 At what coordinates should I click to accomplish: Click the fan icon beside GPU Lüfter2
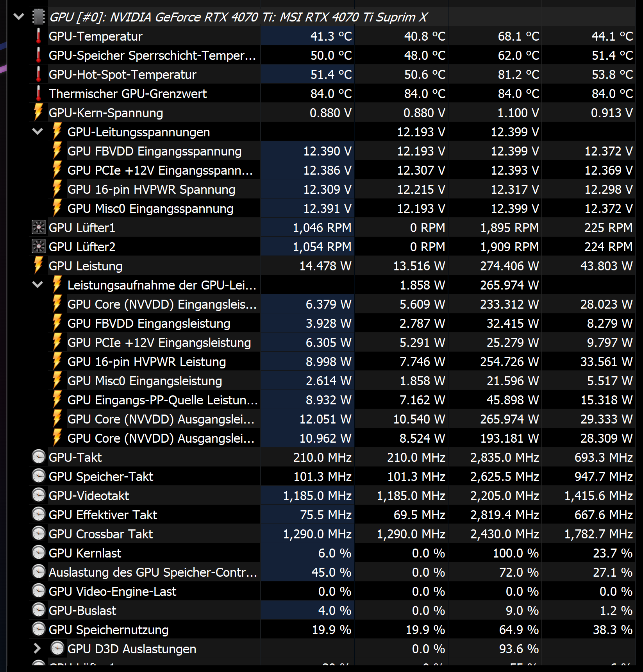(38, 247)
